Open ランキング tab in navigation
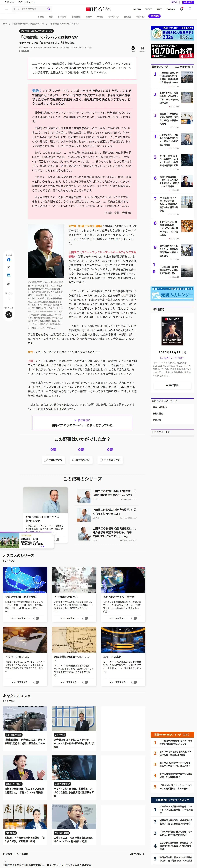 click(62, 16)
